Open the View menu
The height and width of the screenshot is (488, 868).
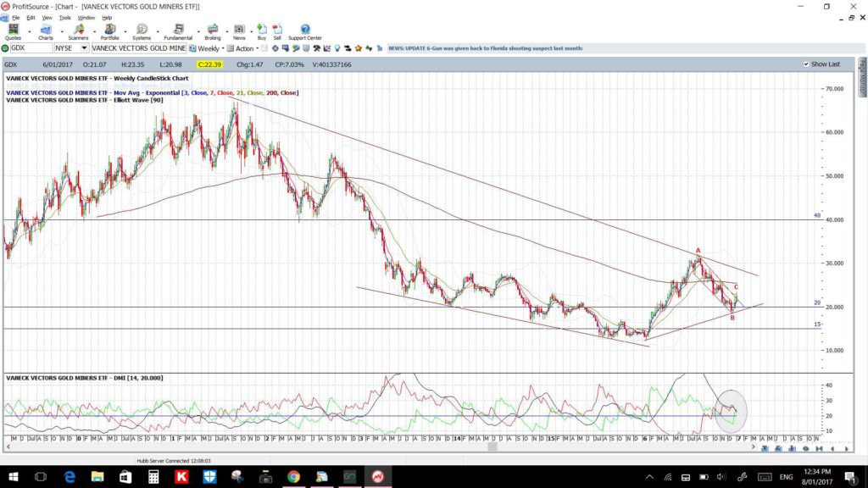point(47,18)
